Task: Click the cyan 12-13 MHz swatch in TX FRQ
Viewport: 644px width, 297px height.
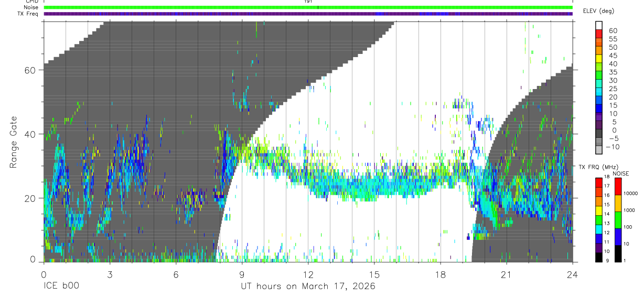Action: pos(599,229)
